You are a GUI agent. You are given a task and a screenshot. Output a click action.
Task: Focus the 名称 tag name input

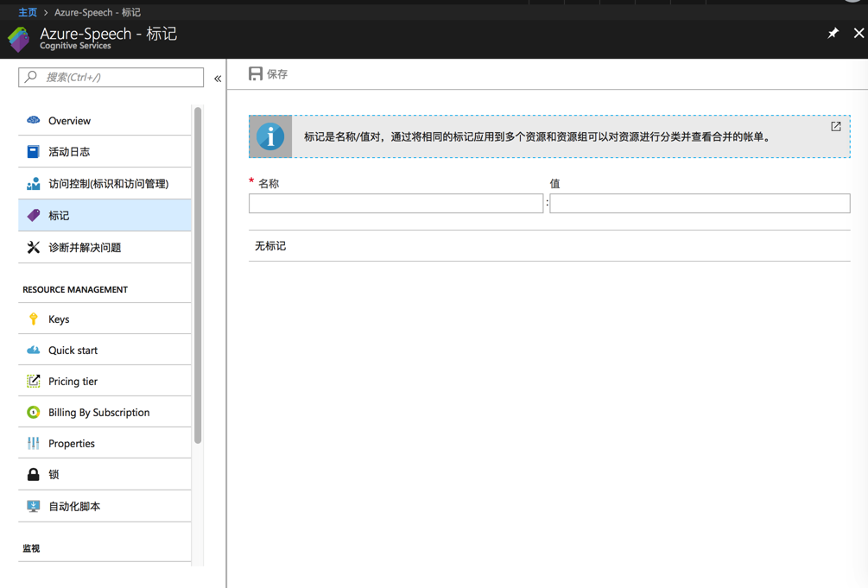396,203
